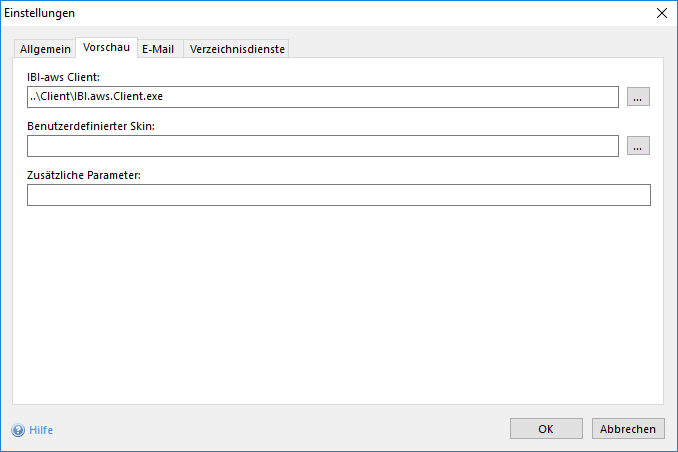Browse for a Benutzerdefinierter Skin file

click(639, 146)
